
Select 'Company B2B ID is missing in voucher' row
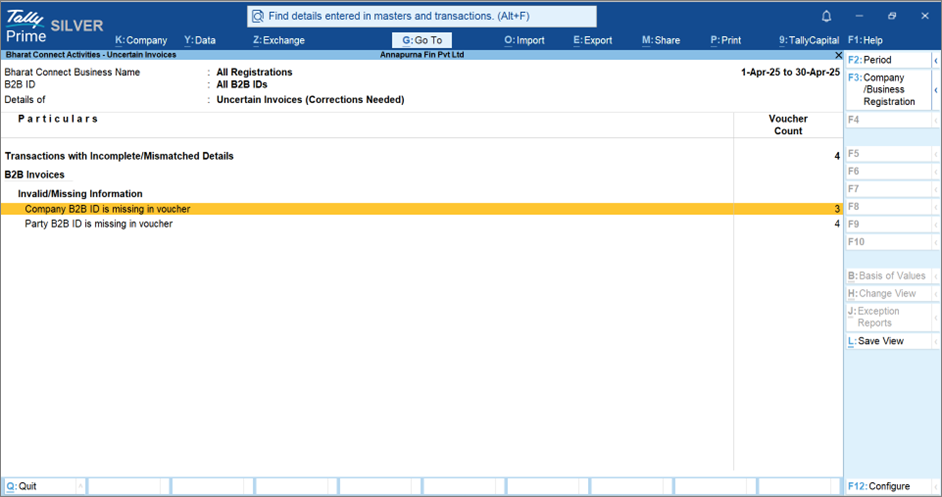coord(421,209)
